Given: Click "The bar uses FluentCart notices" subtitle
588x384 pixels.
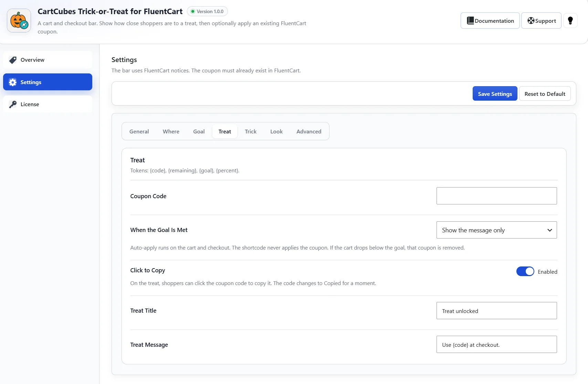Looking at the screenshot, I should click(206, 71).
